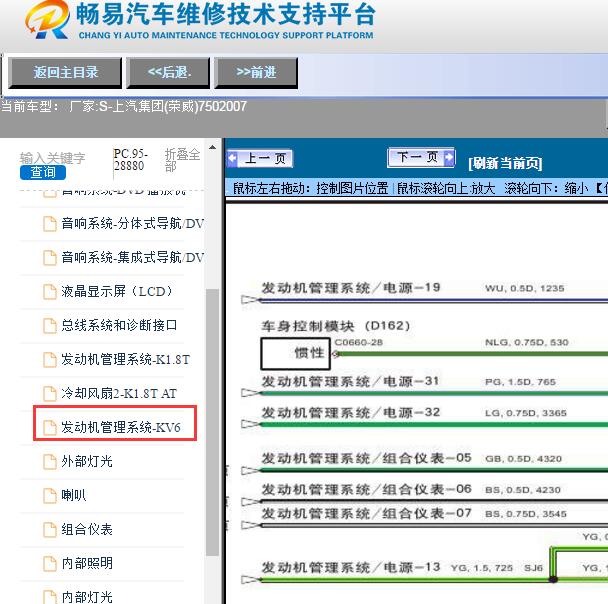
Task: Click wire spec BS, 0.75D, 3545
Action: tap(526, 514)
